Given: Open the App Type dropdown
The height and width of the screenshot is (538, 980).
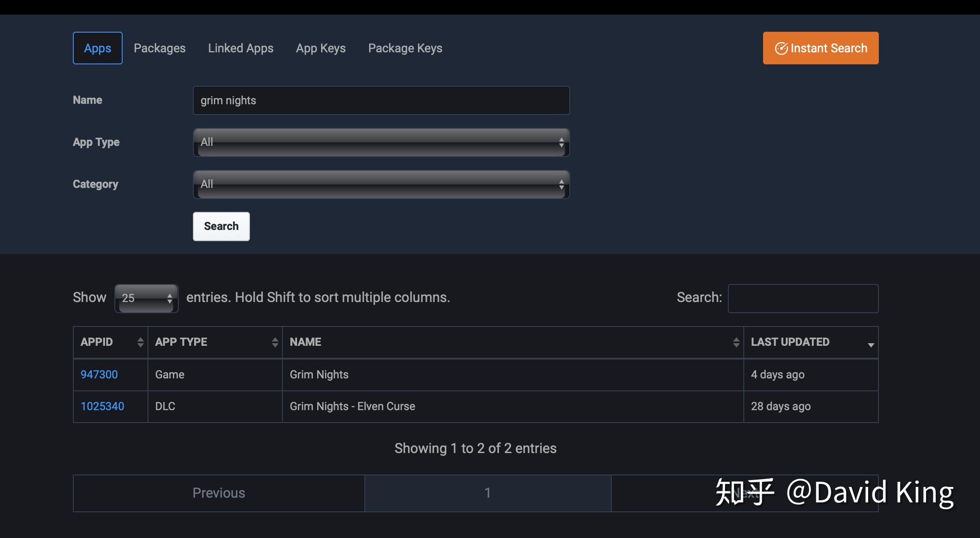Looking at the screenshot, I should click(381, 142).
